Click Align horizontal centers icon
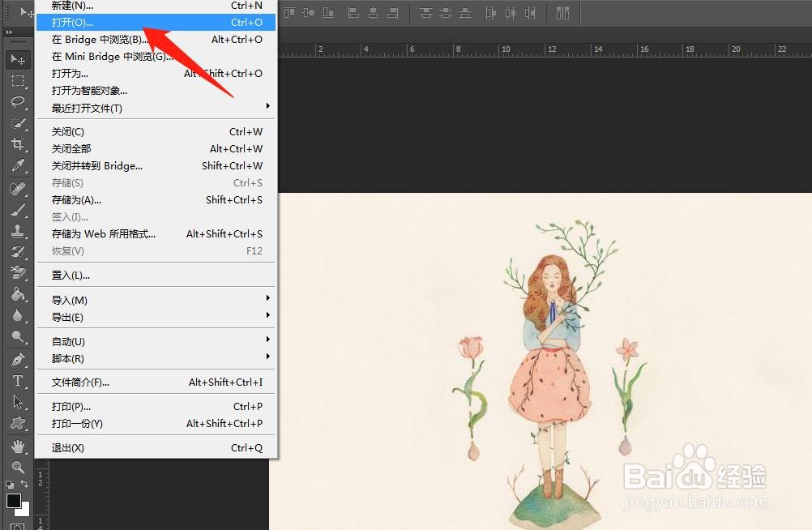 point(374,12)
